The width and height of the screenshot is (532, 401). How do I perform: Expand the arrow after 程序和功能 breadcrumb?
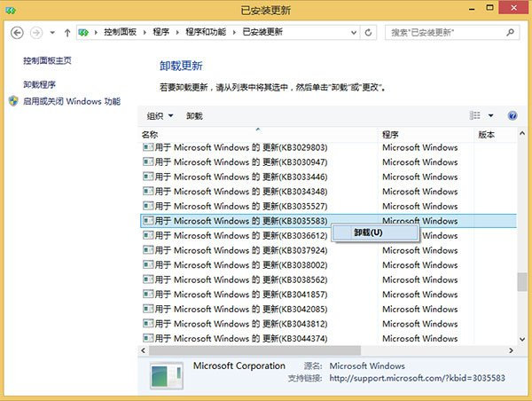coord(234,33)
